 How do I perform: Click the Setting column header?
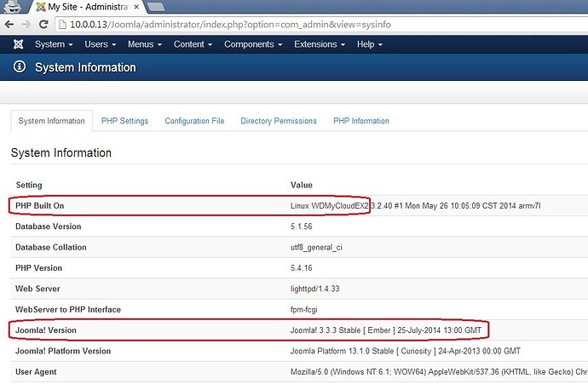pos(29,185)
